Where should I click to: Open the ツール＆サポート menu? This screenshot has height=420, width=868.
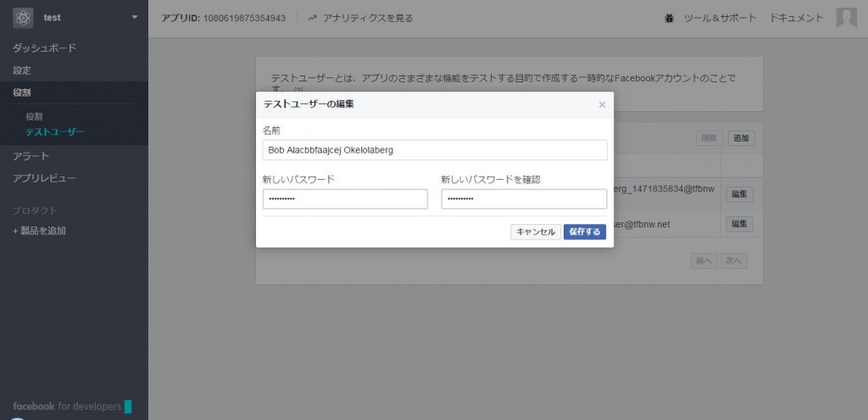pos(720,19)
